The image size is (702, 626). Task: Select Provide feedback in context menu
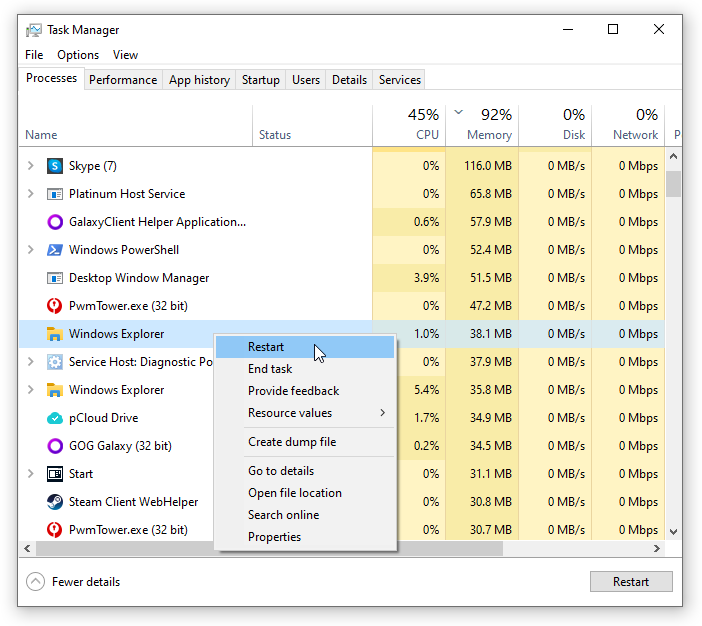click(305, 391)
